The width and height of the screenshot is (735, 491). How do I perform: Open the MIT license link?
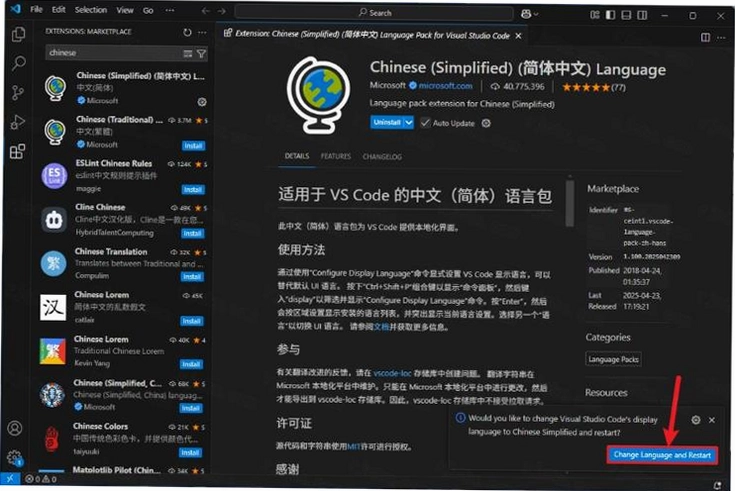click(354, 446)
